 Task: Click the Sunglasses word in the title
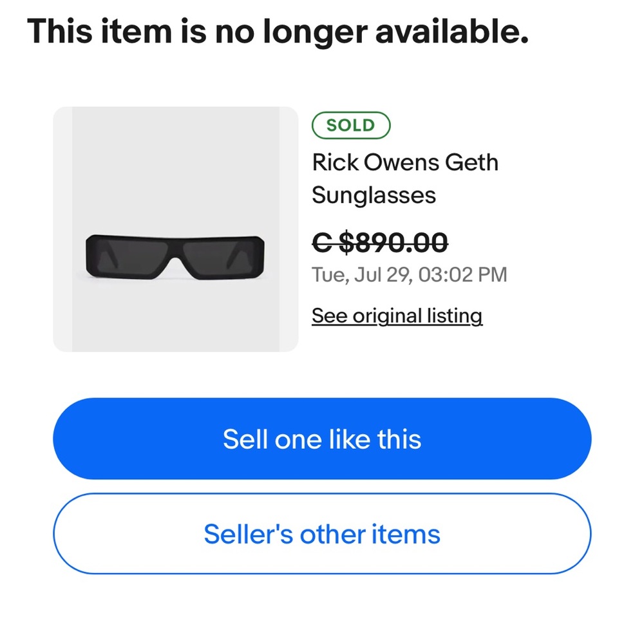[374, 195]
